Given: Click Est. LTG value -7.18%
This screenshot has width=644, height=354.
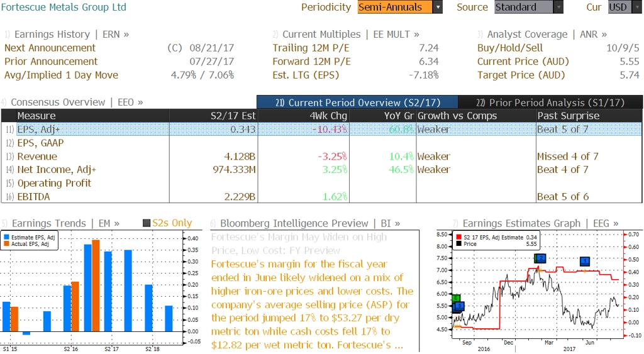Looking at the screenshot, I should tap(423, 75).
